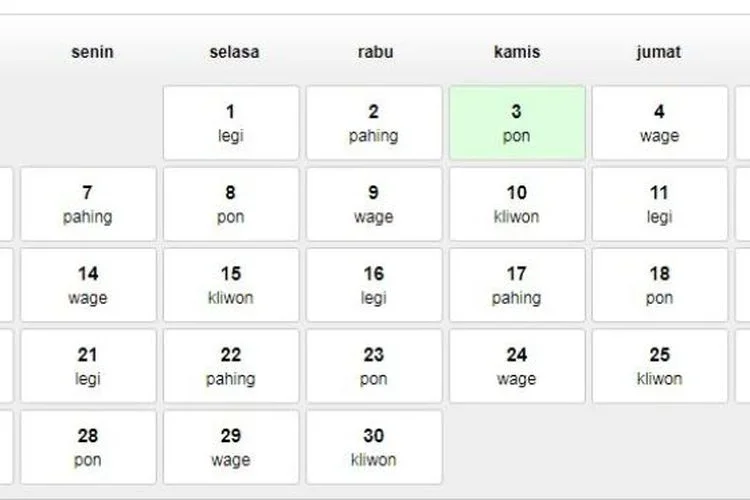Choose date 4 wage cell

pos(660,123)
